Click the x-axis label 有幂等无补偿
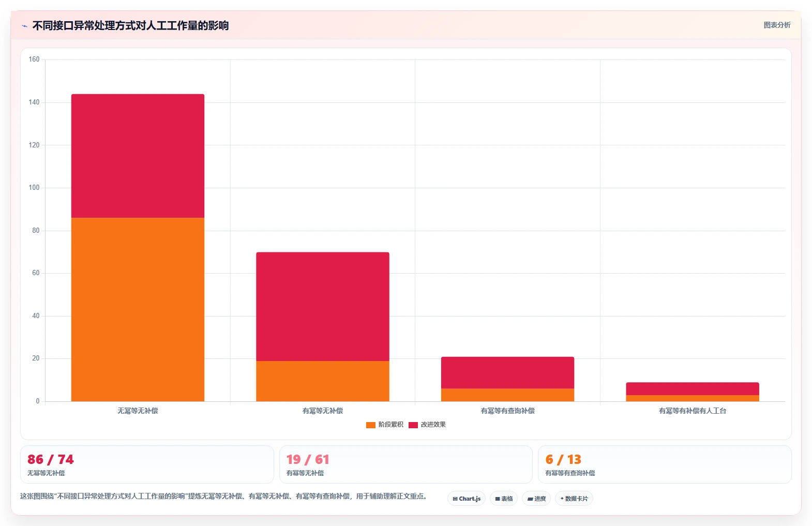Image resolution: width=812 pixels, height=526 pixels. pyautogui.click(x=323, y=411)
